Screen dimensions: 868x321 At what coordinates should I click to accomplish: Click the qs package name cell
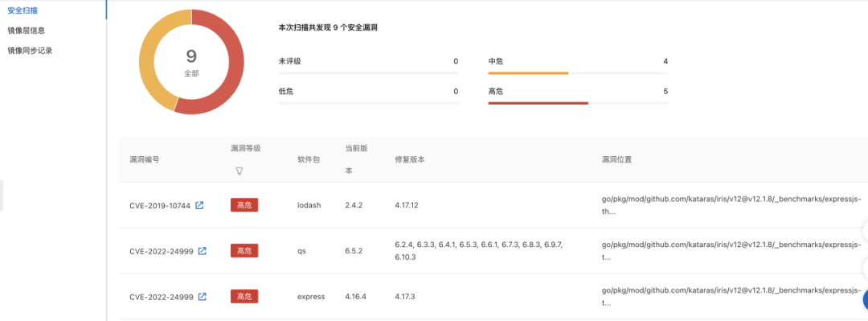click(x=301, y=251)
